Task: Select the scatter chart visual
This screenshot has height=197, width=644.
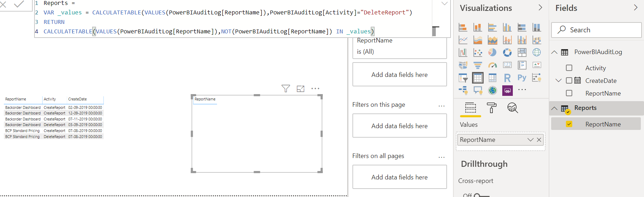Action: pos(478,52)
